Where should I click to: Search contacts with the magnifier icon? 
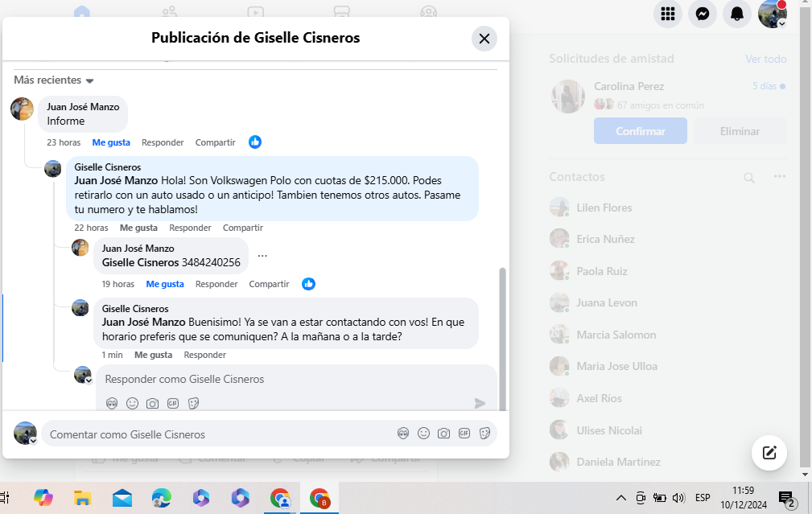[x=748, y=177]
